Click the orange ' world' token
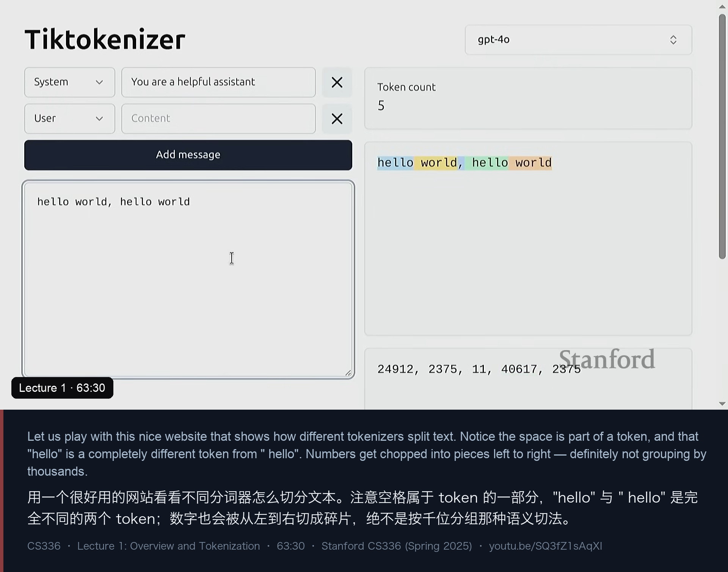Screen dimensions: 728x572 (530, 163)
